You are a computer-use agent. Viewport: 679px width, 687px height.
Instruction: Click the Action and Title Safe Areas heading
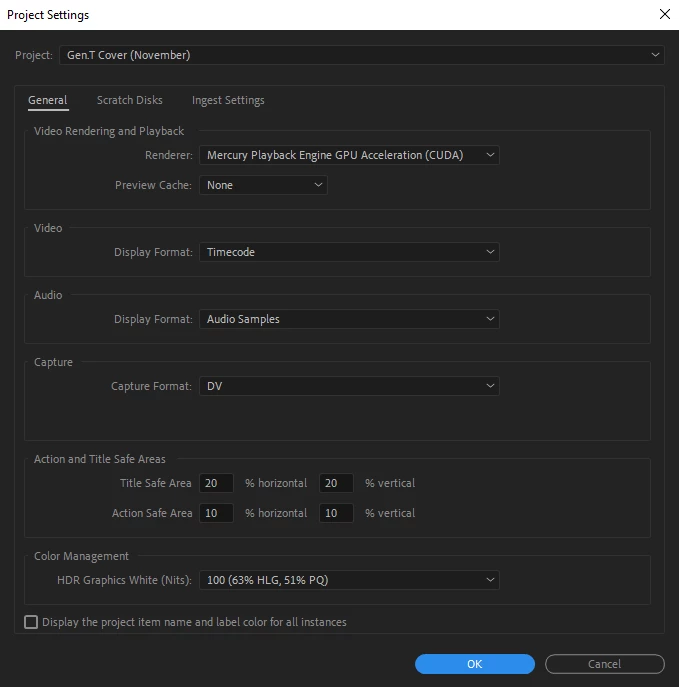click(100, 459)
